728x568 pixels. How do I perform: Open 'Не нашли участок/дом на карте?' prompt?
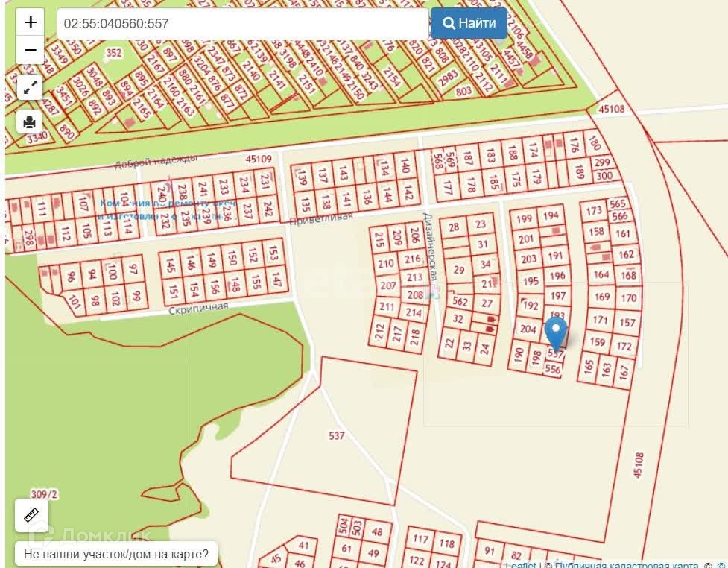pos(116,554)
